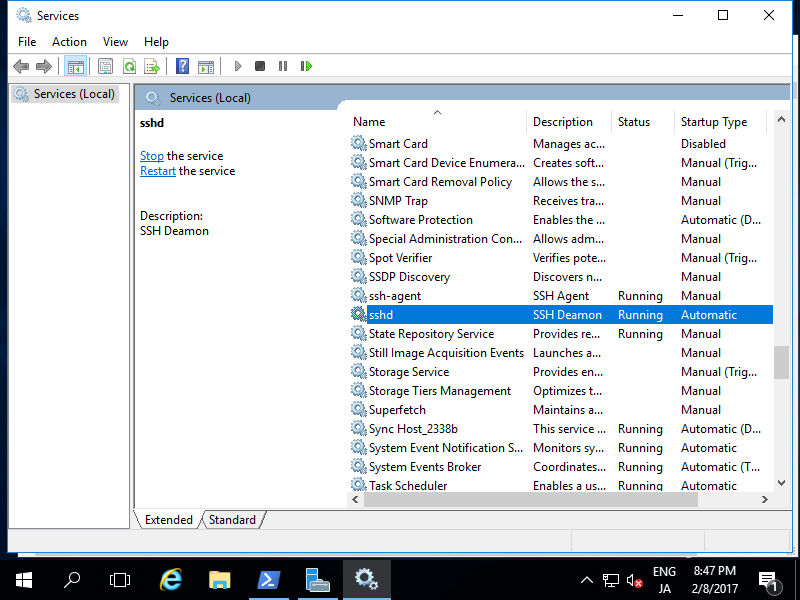Image resolution: width=800 pixels, height=600 pixels.
Task: Click the Refresh toolbar icon
Action: 130,66
